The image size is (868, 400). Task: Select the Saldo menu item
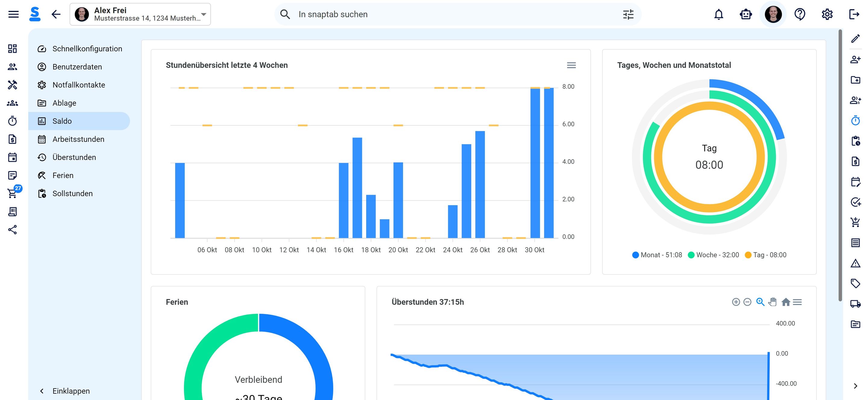[79, 121]
